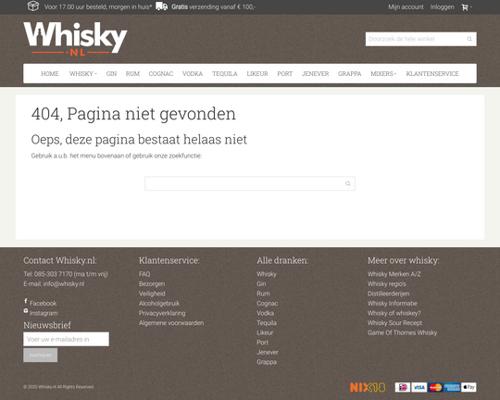Viewport: 500px width, 400px height.
Task: Click the magnifier in page search box
Action: [x=348, y=183]
